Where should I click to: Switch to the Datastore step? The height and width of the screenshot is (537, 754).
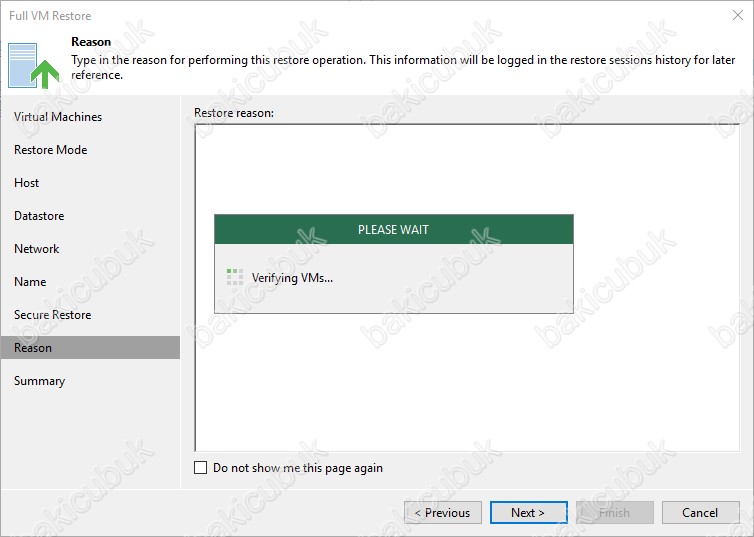[x=39, y=216]
